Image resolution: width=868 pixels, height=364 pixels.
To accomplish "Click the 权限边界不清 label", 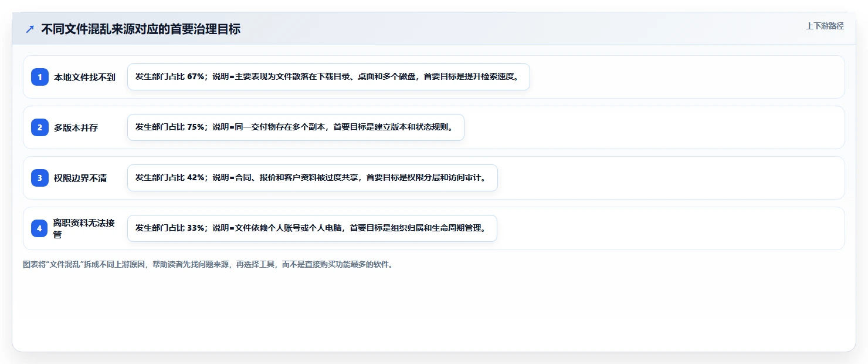I will coord(80,178).
